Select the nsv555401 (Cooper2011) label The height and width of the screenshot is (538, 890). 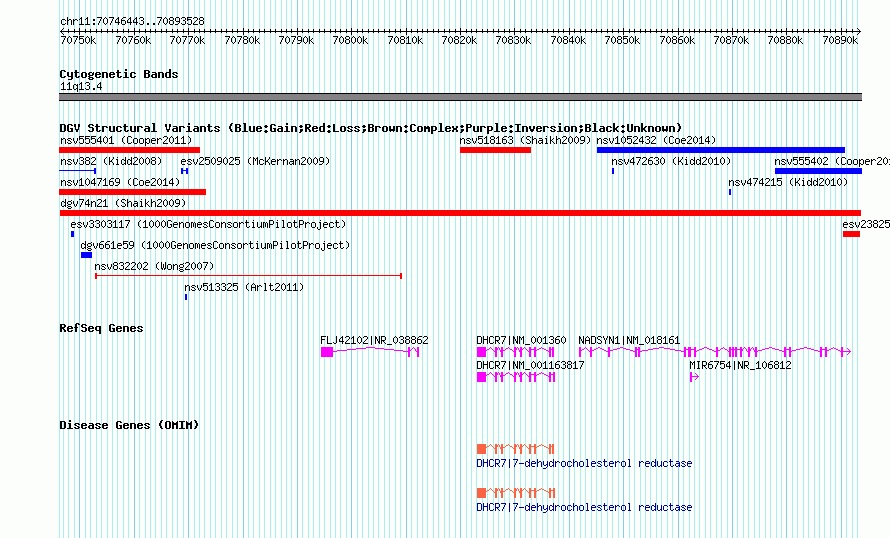click(126, 140)
